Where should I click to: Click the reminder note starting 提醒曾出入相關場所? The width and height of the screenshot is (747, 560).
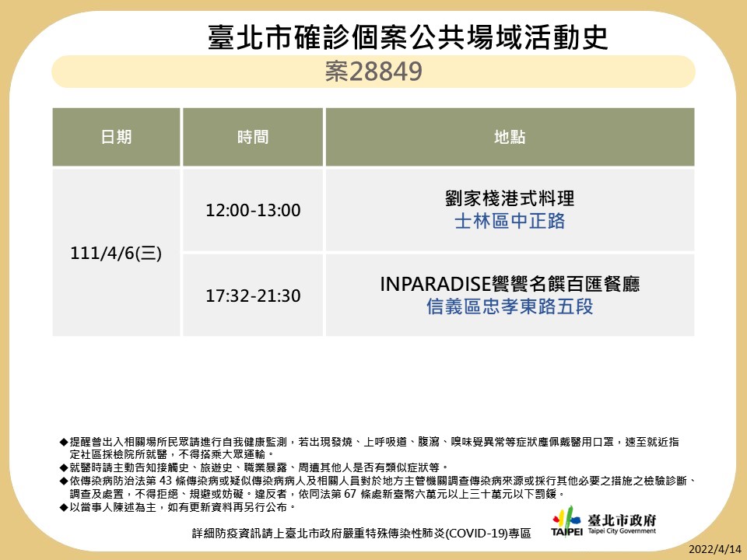tap(369, 448)
